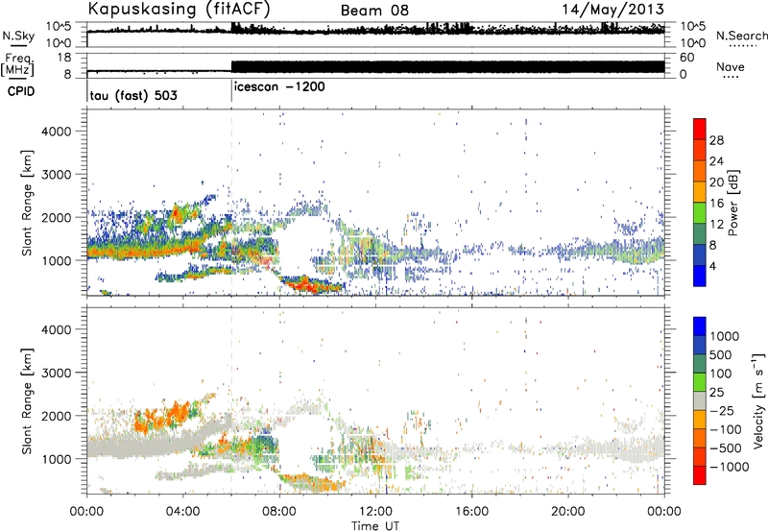This screenshot has height=532, width=768.
Task: Click the blue bottom of the Power colorbar
Action: point(700,277)
